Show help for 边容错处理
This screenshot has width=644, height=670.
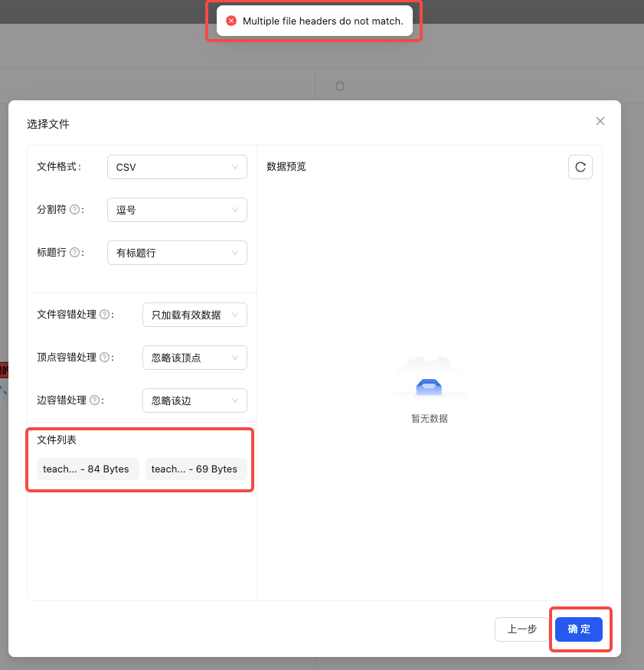click(94, 400)
